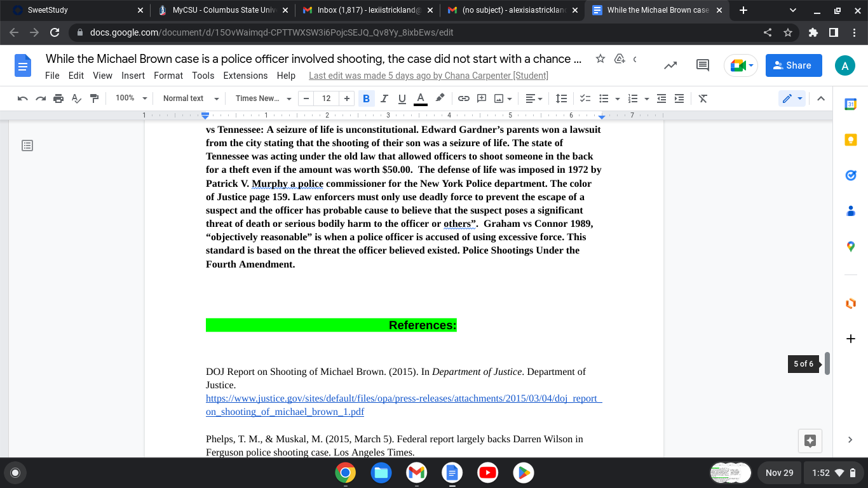Open Google Keep in side panel

(x=851, y=140)
